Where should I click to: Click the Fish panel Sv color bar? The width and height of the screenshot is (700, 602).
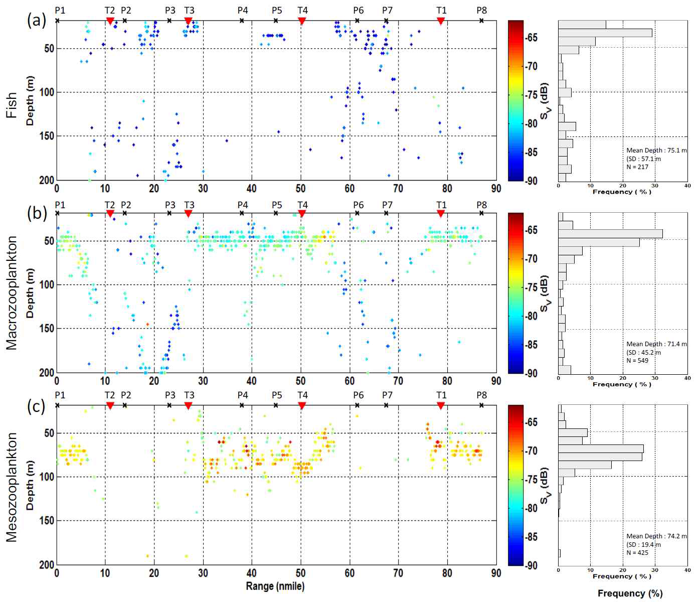[515, 100]
